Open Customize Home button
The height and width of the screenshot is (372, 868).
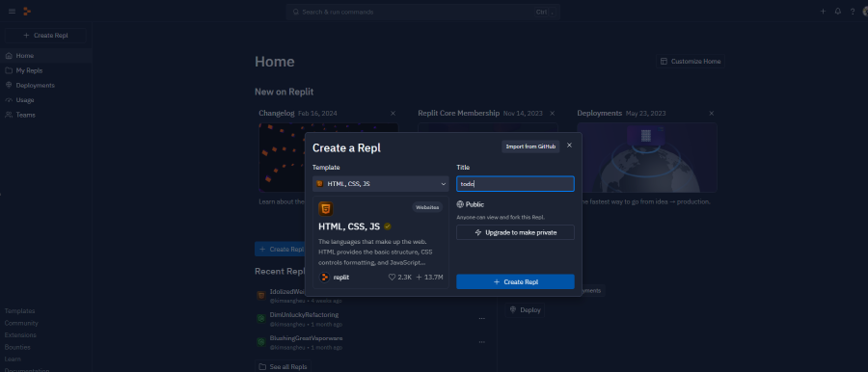point(691,62)
